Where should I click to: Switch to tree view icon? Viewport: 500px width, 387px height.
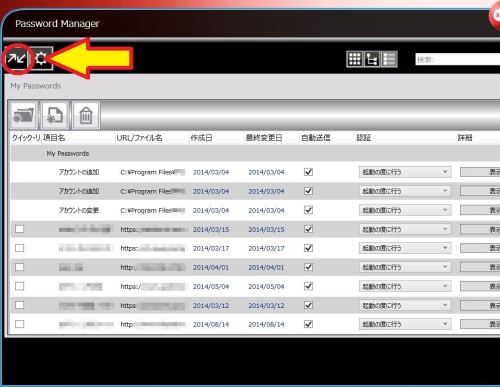tap(372, 59)
